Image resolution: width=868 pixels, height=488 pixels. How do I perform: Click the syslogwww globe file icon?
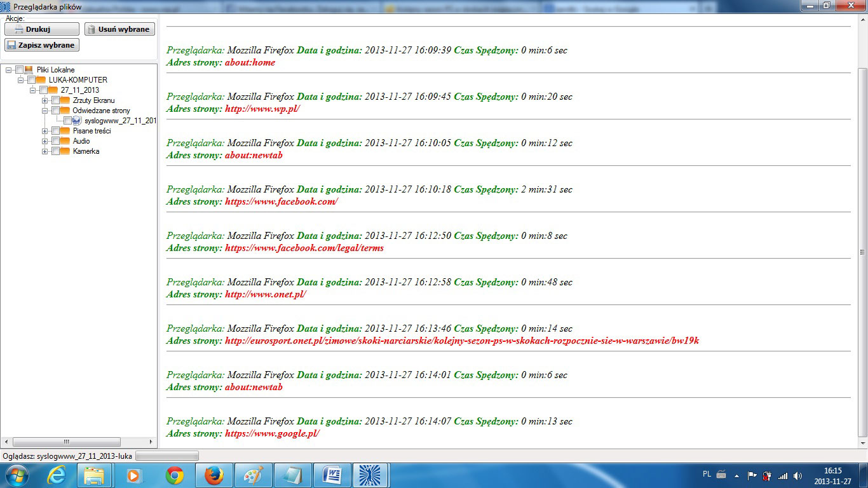(x=77, y=121)
